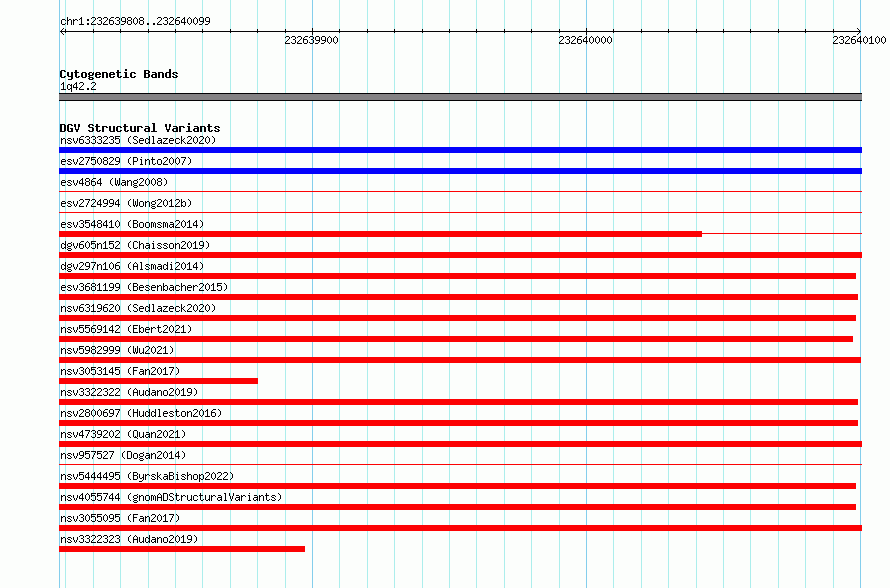Image resolution: width=890 pixels, height=588 pixels.
Task: Click the nsv6333235 (Sedlazeck2020) variant label
Action: tap(138, 140)
